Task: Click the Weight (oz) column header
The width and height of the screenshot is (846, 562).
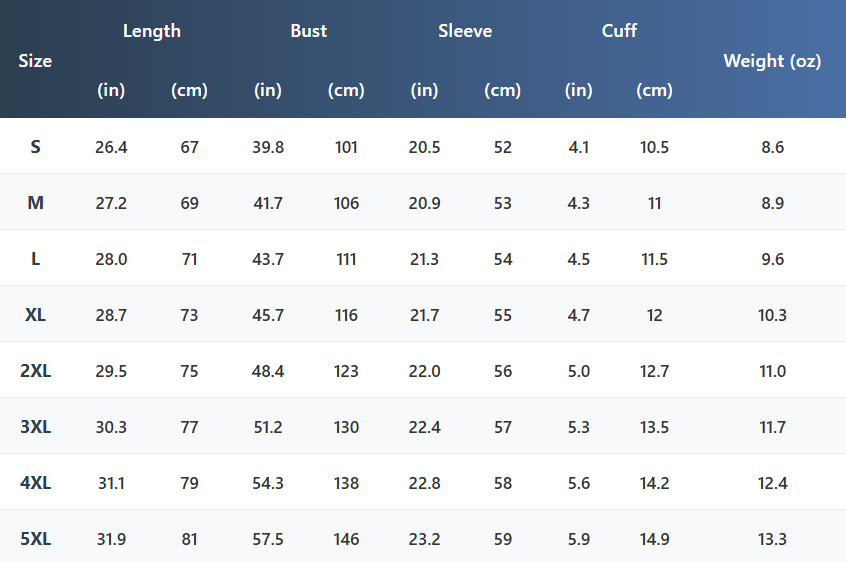Action: [772, 61]
